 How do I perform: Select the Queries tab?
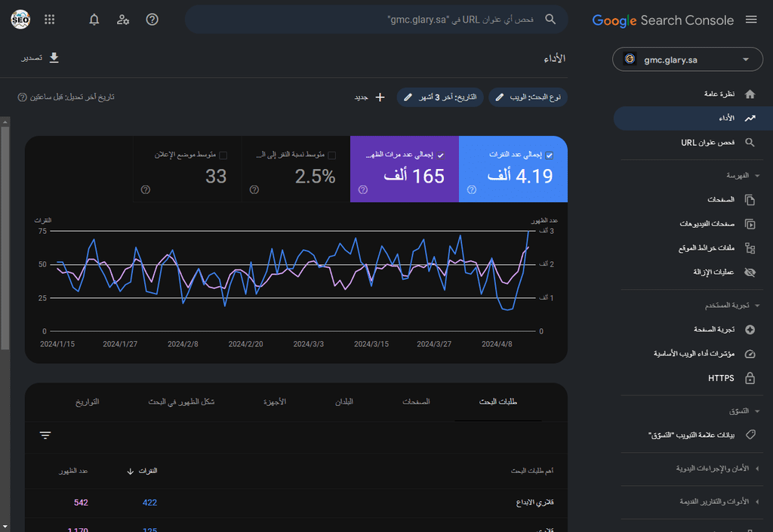[498, 402]
